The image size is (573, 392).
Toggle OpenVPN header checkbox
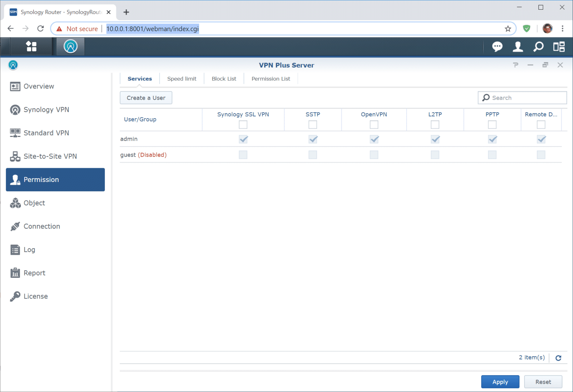point(374,125)
